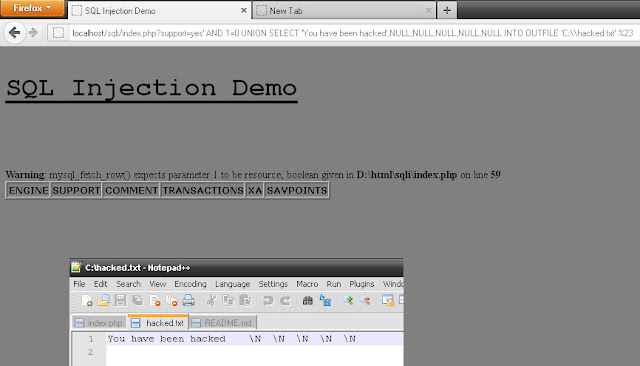
Task: Open the Language menu
Action: coord(233,284)
